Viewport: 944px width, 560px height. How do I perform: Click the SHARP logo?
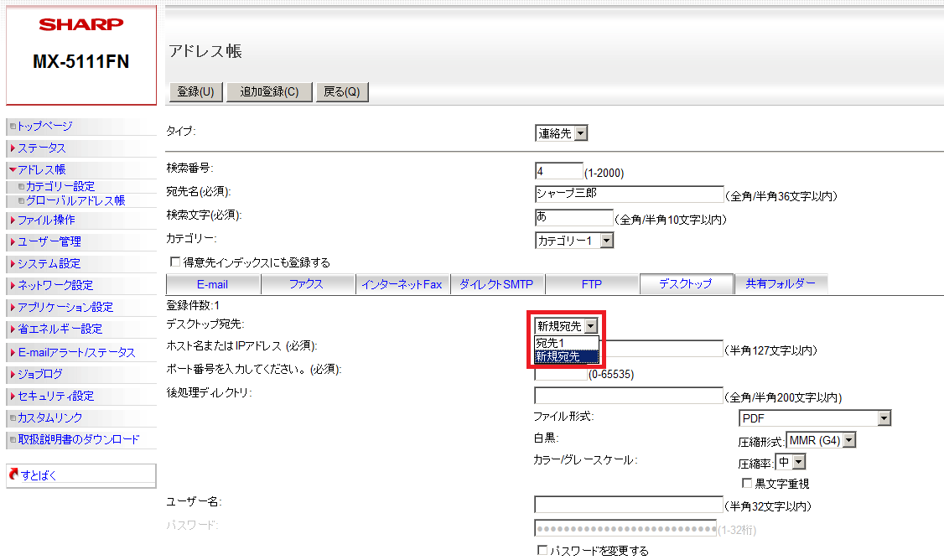(x=80, y=24)
